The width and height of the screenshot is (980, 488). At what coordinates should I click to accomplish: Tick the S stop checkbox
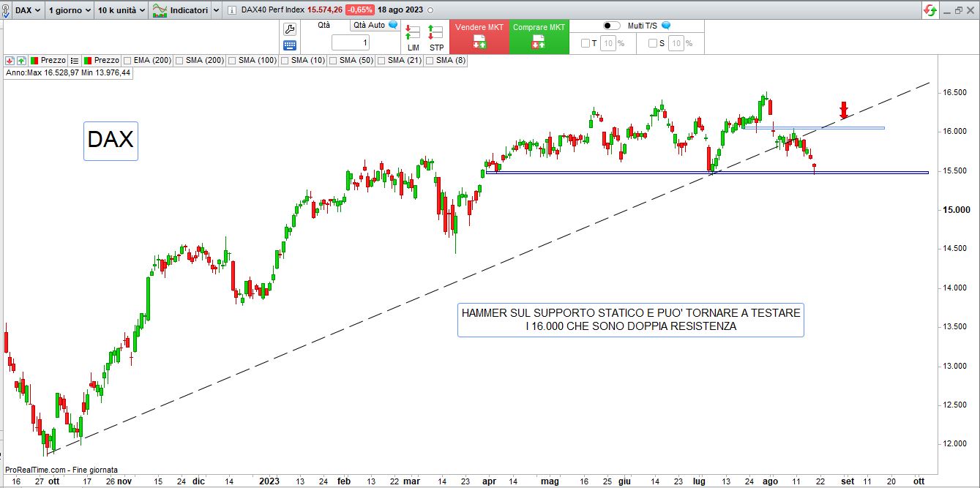point(653,43)
